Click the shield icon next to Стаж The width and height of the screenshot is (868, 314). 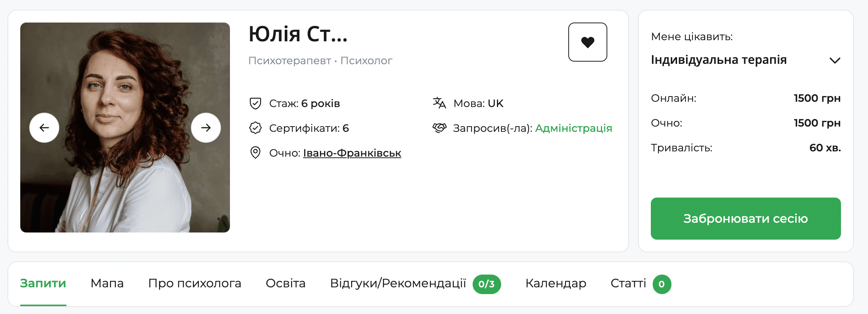255,103
